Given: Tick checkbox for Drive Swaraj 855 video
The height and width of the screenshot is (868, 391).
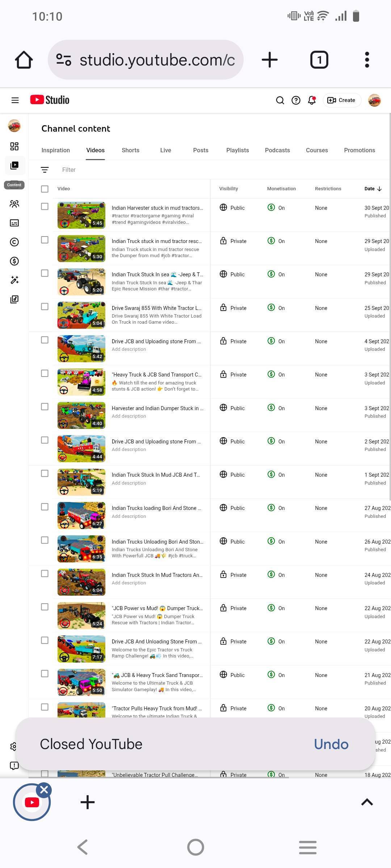Looking at the screenshot, I should (45, 307).
